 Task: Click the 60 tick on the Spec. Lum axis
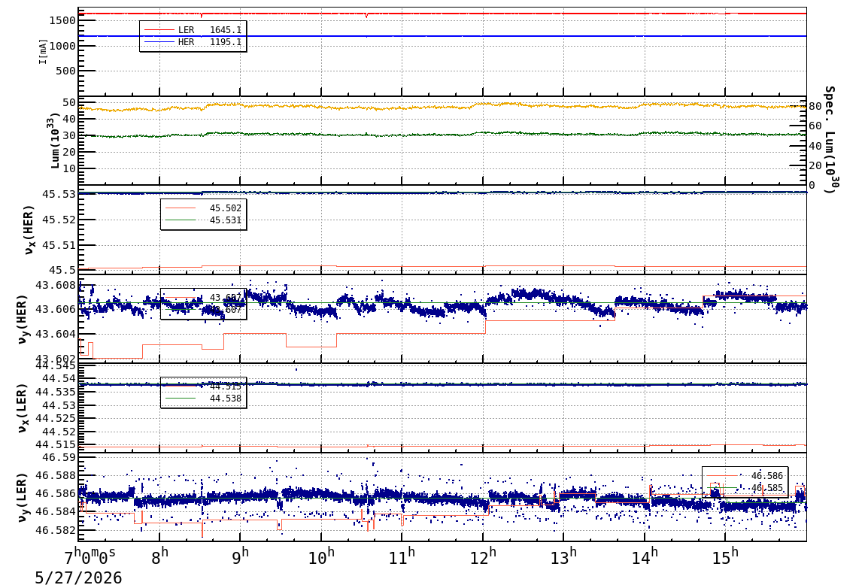pyautogui.click(x=815, y=126)
